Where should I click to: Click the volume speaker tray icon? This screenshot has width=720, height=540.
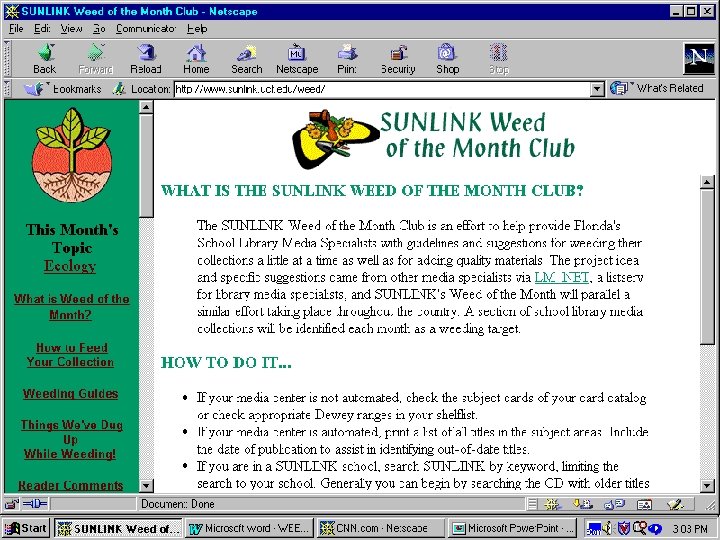pyautogui.click(x=607, y=528)
